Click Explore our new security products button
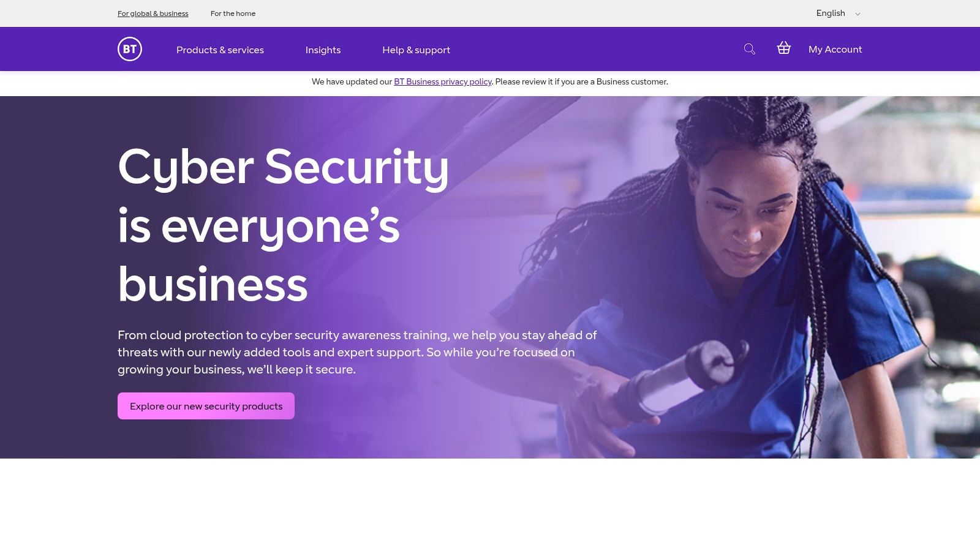This screenshot has height=551, width=980. 206,406
